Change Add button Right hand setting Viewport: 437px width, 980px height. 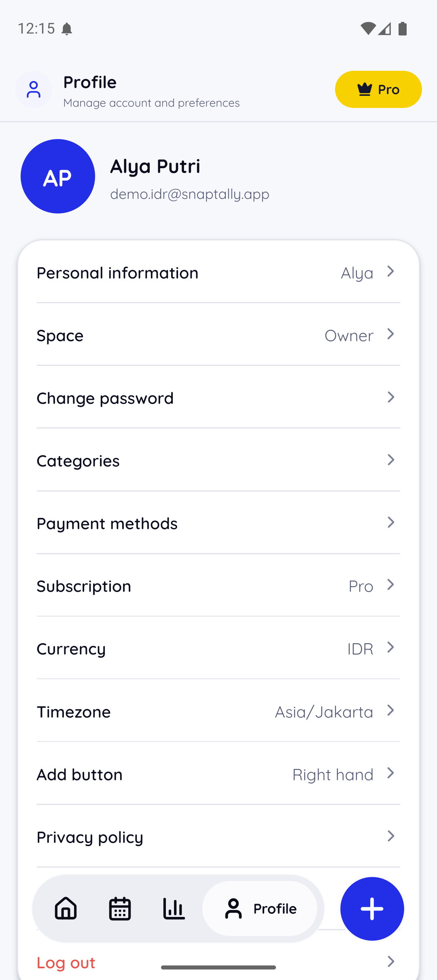coord(218,774)
